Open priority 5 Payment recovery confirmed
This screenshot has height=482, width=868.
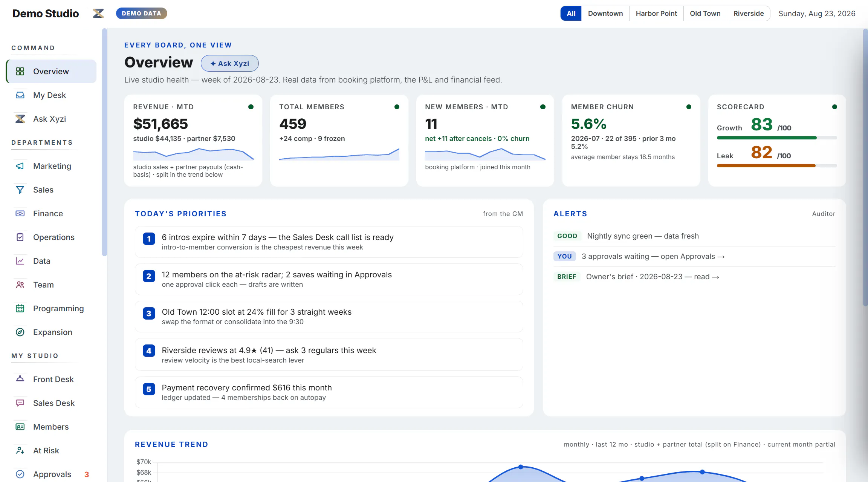click(x=329, y=392)
